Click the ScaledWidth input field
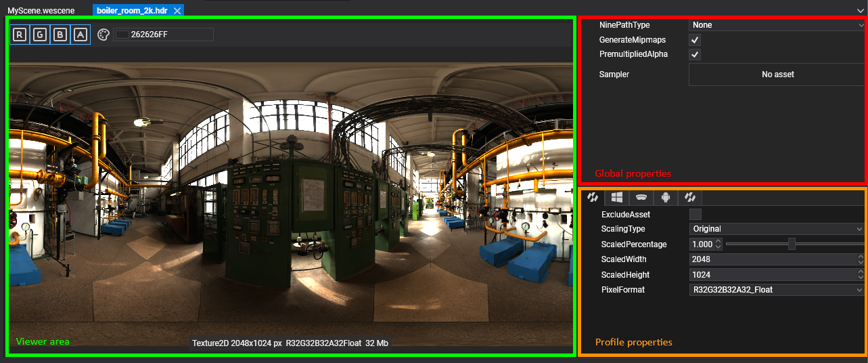Screen dimensions: 868x363 pos(773,259)
